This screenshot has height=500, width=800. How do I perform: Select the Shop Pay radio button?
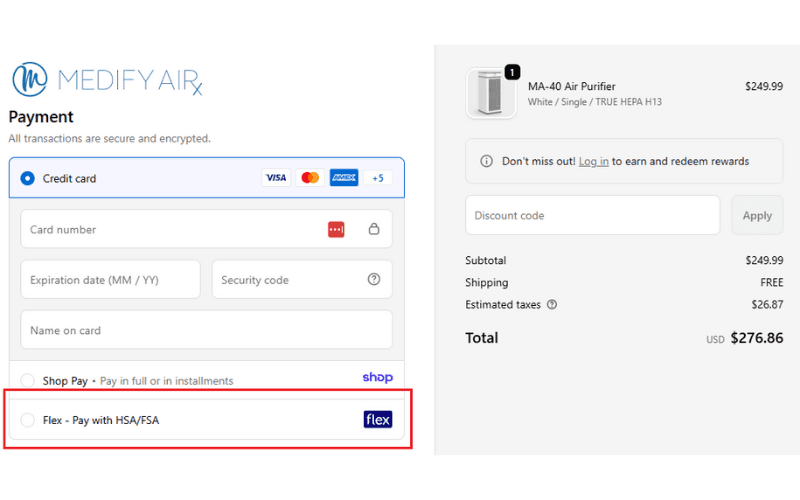(28, 381)
